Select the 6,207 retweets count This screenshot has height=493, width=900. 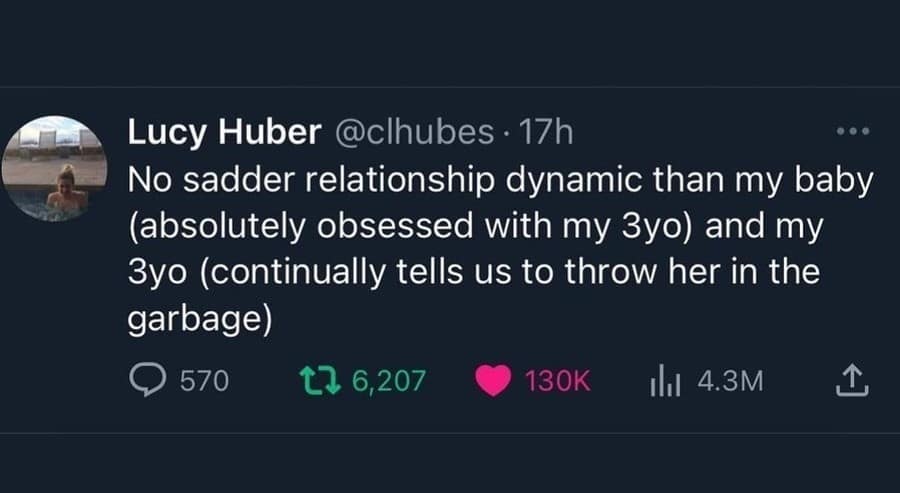coord(390,380)
